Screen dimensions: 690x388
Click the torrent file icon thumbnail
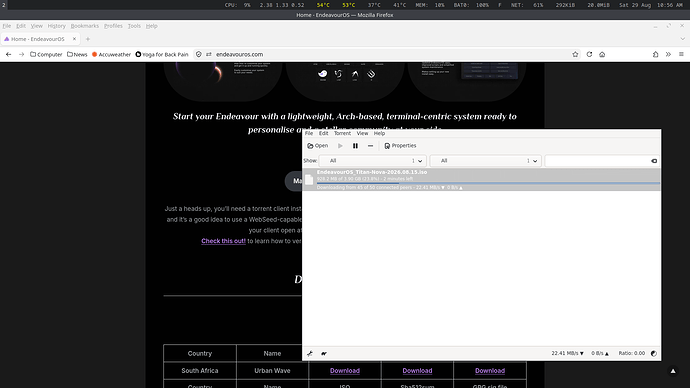(309, 179)
